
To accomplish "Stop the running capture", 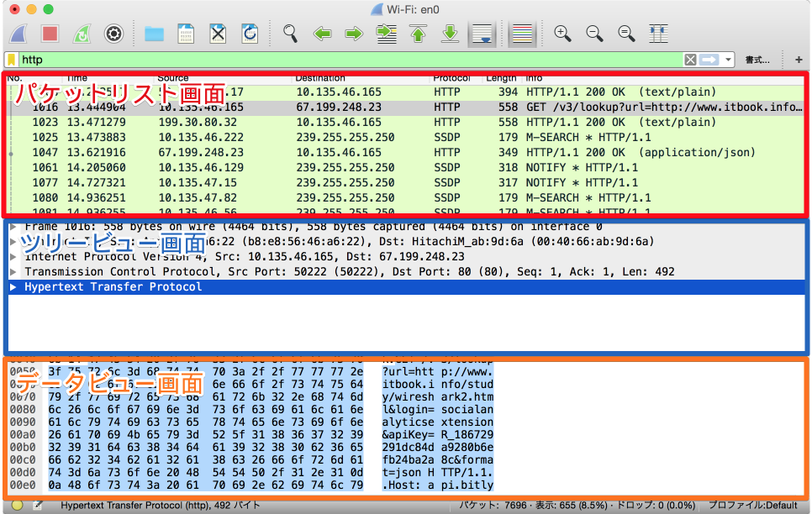I will (50, 34).
